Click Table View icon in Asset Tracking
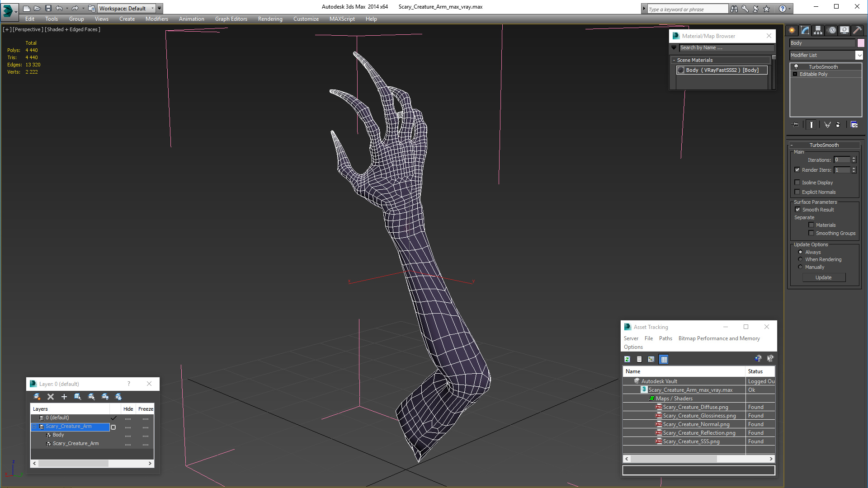The image size is (868, 488). pyautogui.click(x=664, y=359)
